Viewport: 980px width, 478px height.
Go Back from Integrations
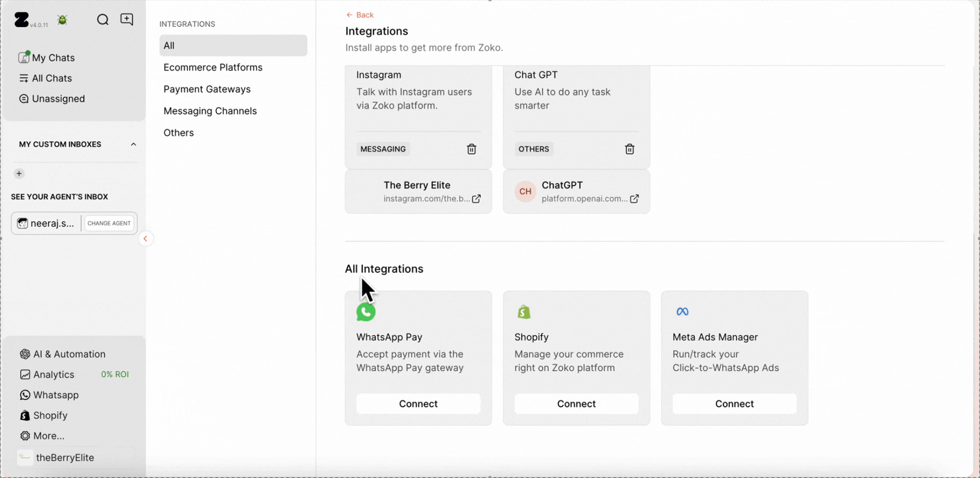(x=360, y=15)
